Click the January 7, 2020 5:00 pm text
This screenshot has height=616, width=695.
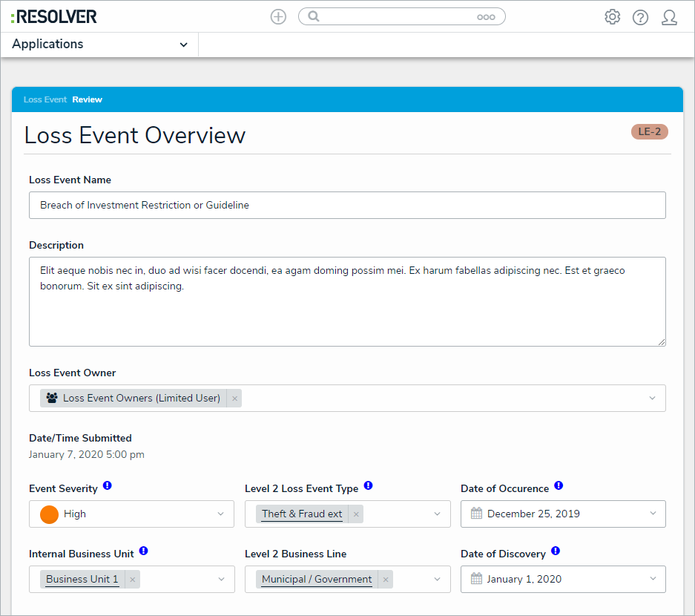(87, 454)
